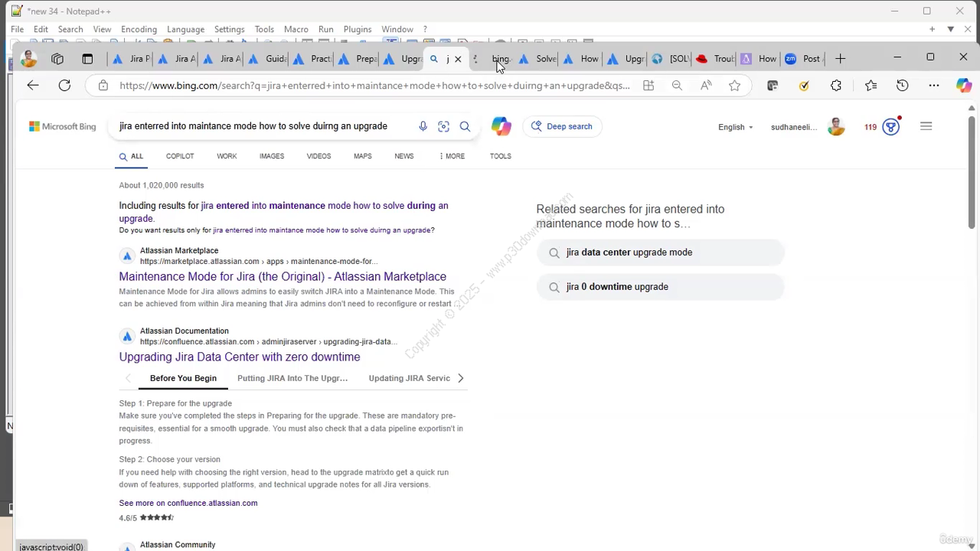The height and width of the screenshot is (551, 980).
Task: Switch to the MAPS search tab
Action: click(363, 156)
